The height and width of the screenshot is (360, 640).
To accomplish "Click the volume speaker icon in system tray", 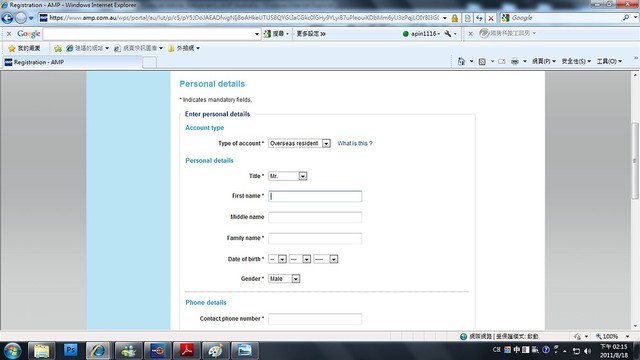I will pos(588,351).
